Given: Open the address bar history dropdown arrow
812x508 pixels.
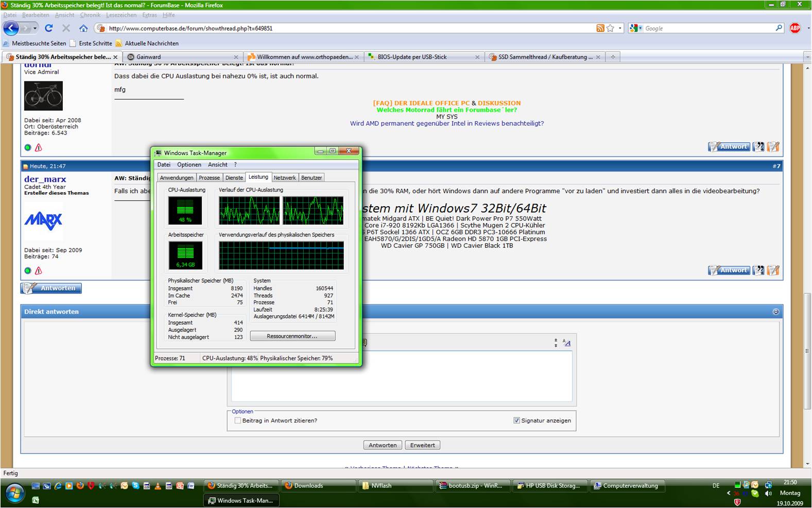Looking at the screenshot, I should coord(620,28).
